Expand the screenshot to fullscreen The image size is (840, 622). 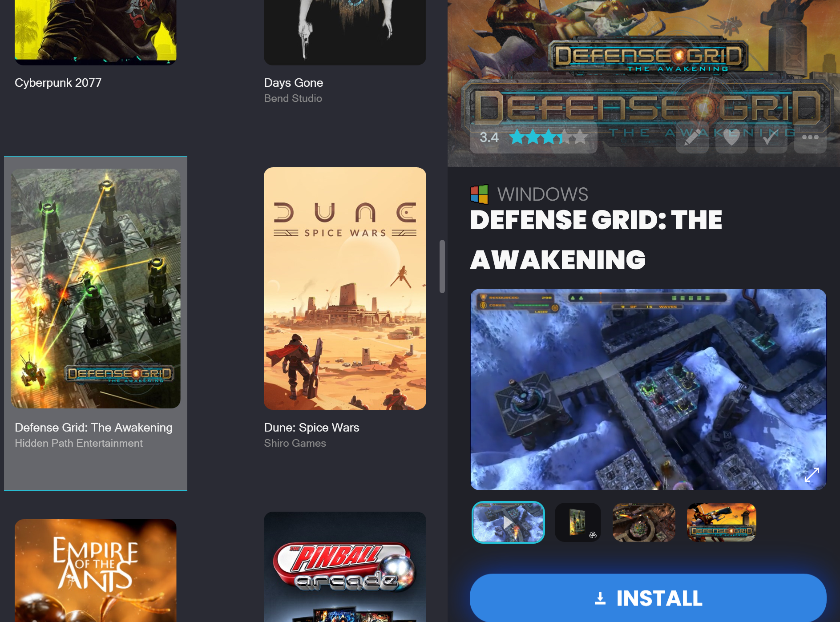coord(812,475)
